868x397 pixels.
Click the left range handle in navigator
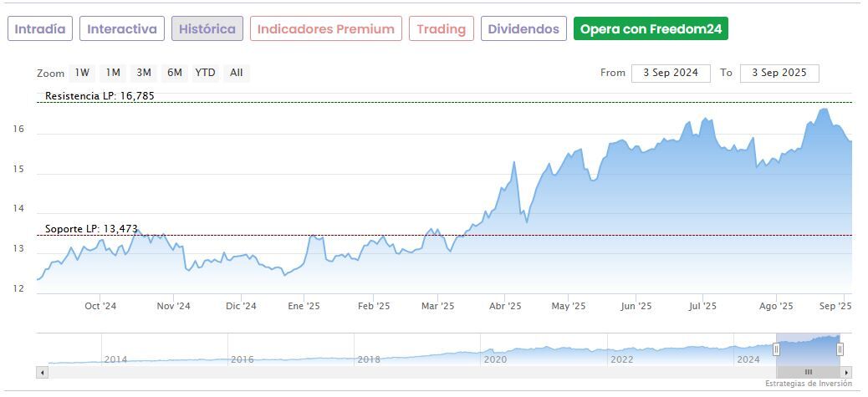point(776,349)
